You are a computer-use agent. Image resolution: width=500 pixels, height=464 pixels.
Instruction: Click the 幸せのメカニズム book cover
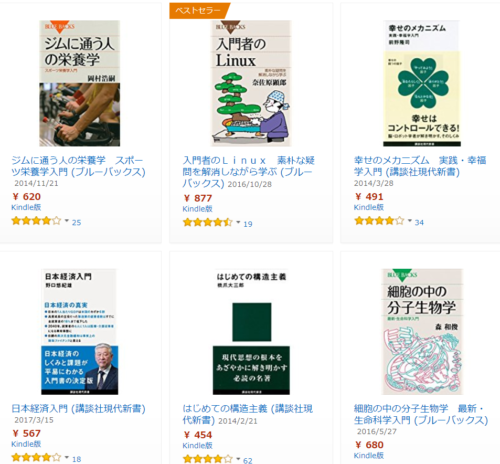(x=422, y=83)
